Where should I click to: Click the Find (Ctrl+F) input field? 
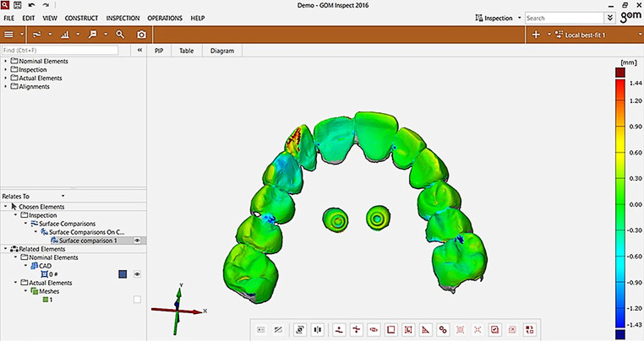point(68,51)
